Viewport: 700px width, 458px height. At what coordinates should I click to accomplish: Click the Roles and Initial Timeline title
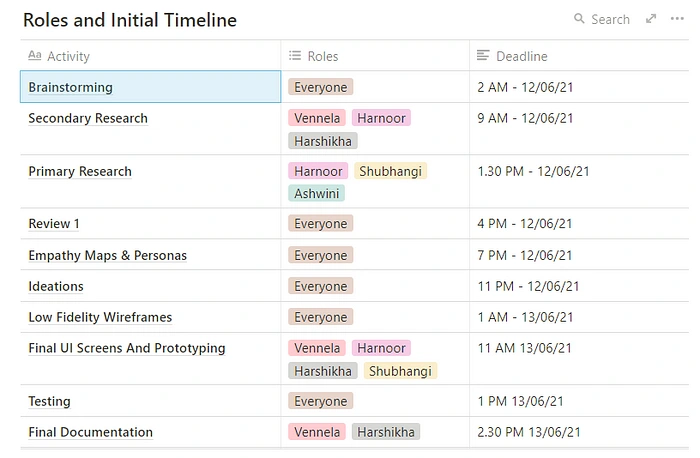[x=130, y=20]
